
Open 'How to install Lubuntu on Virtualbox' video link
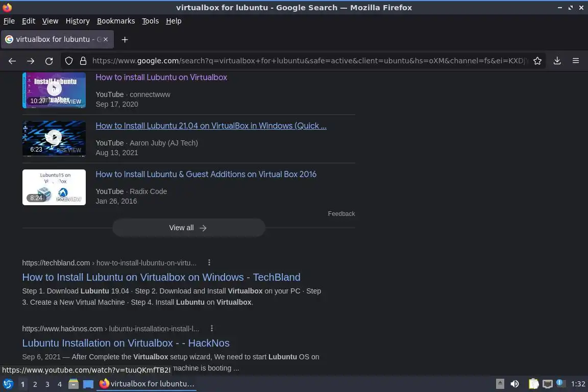coord(161,77)
